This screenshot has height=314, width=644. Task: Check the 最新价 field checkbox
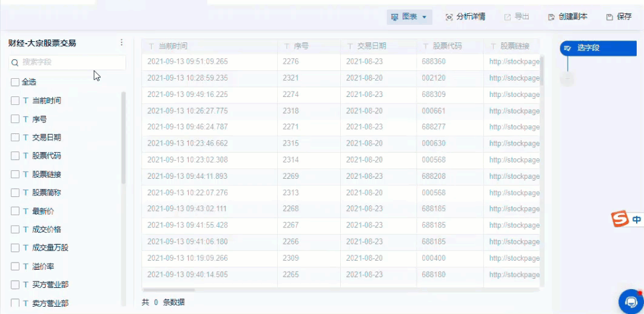[15, 211]
